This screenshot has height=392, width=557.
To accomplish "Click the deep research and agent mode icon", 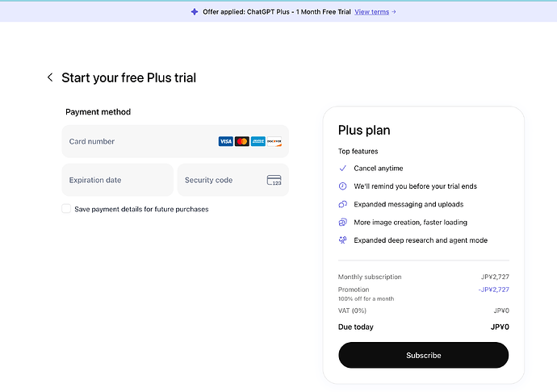I will (343, 240).
